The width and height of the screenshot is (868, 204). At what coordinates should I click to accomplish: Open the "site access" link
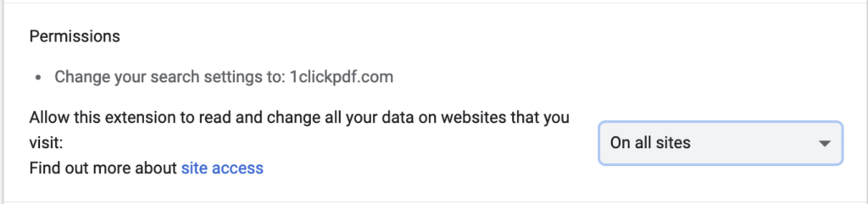222,168
